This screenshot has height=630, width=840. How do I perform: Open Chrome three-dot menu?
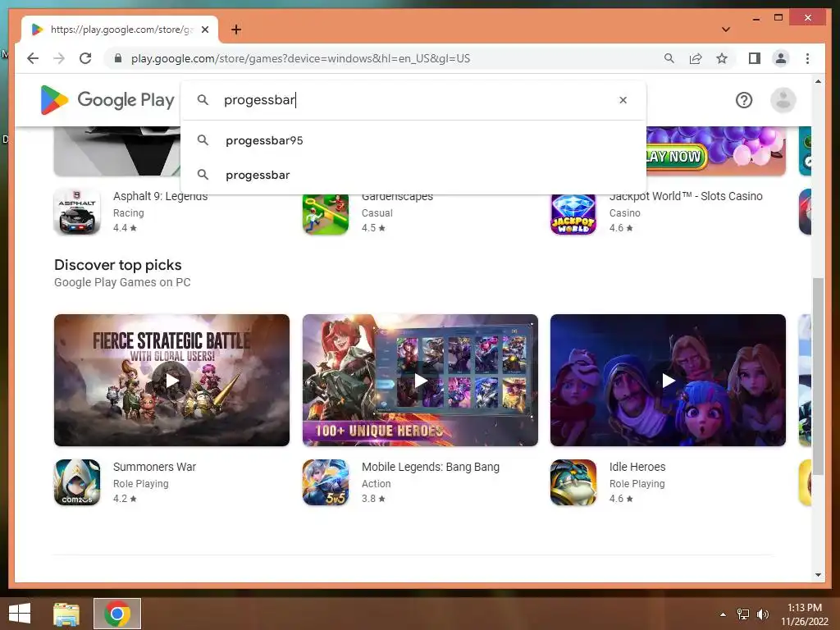(x=807, y=58)
